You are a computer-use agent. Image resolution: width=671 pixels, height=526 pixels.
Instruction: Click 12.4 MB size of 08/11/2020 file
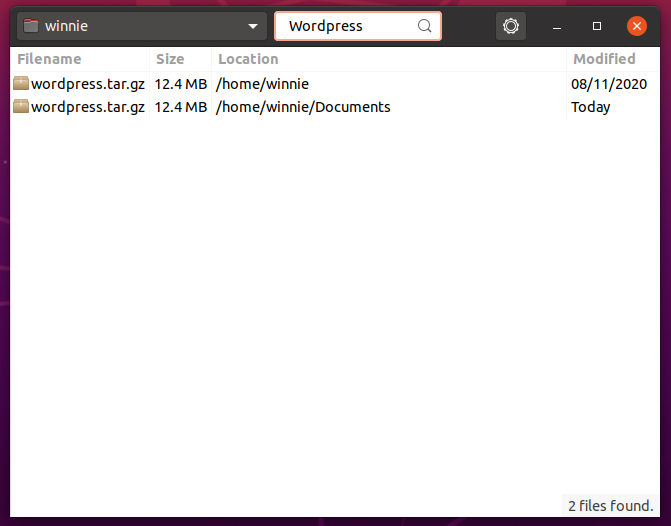[x=181, y=84]
